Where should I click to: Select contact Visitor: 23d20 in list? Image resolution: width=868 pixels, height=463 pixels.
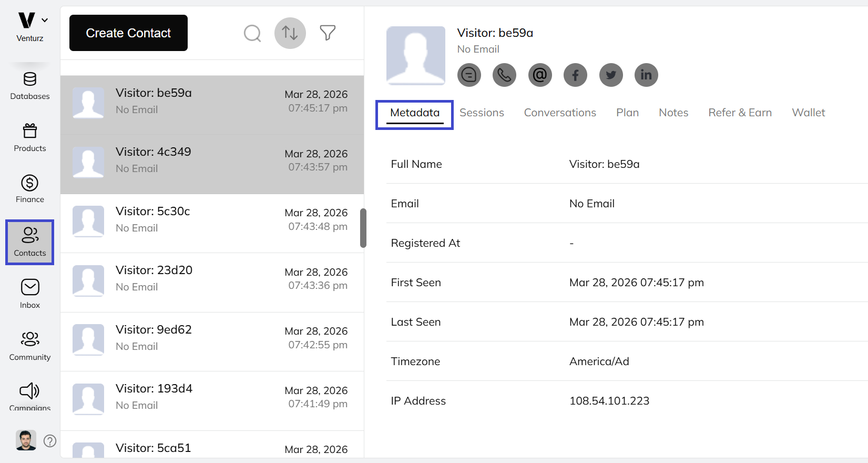tap(212, 283)
